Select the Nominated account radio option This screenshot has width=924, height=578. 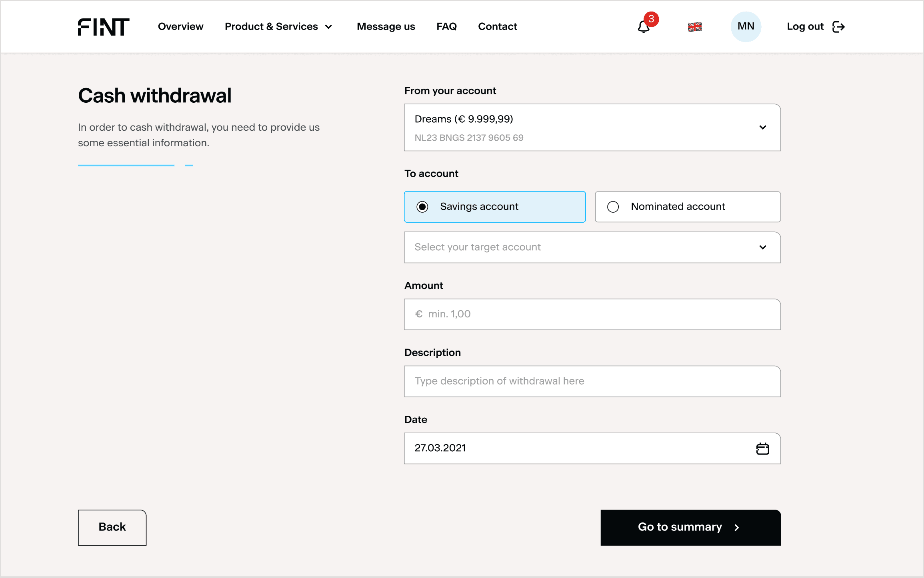(x=613, y=207)
